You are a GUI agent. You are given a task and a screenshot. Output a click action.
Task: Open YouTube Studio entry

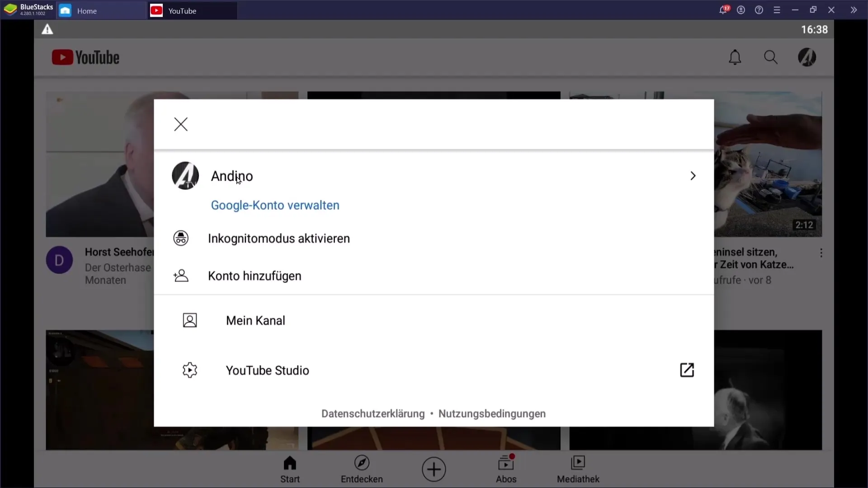pyautogui.click(x=434, y=370)
